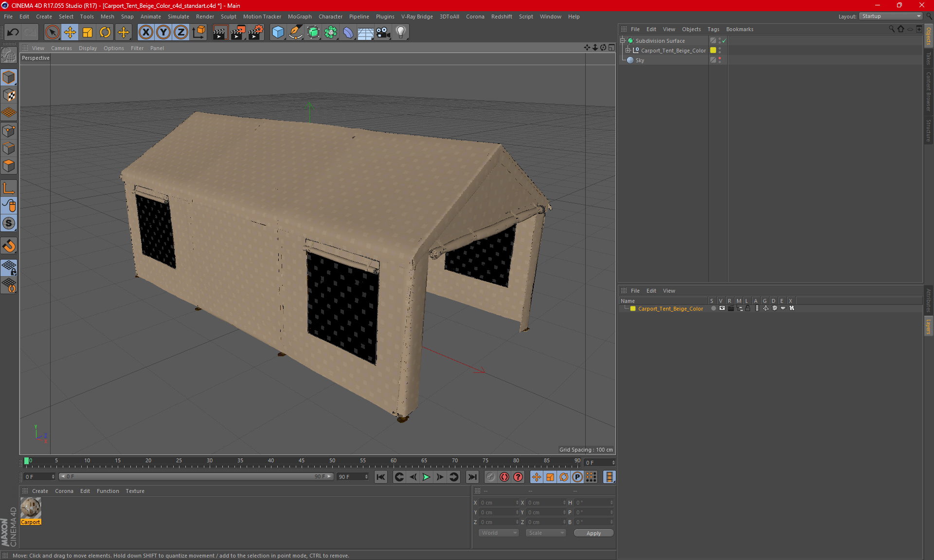The height and width of the screenshot is (560, 934).
Task: Switch to Texture mode
Action: point(9,95)
